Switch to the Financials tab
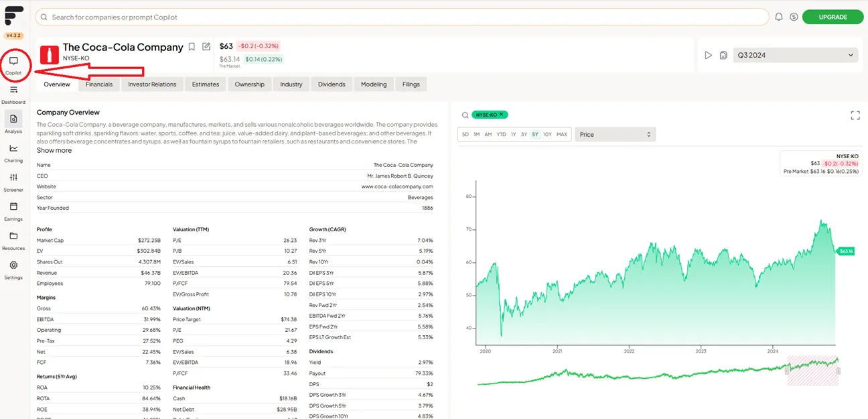The image size is (868, 419). click(99, 84)
